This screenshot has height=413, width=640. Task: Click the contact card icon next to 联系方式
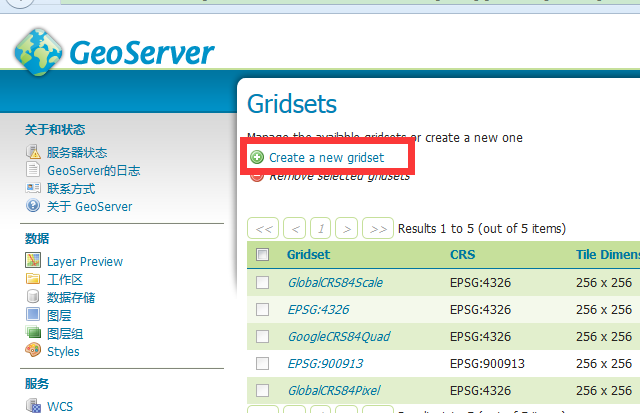click(x=33, y=188)
